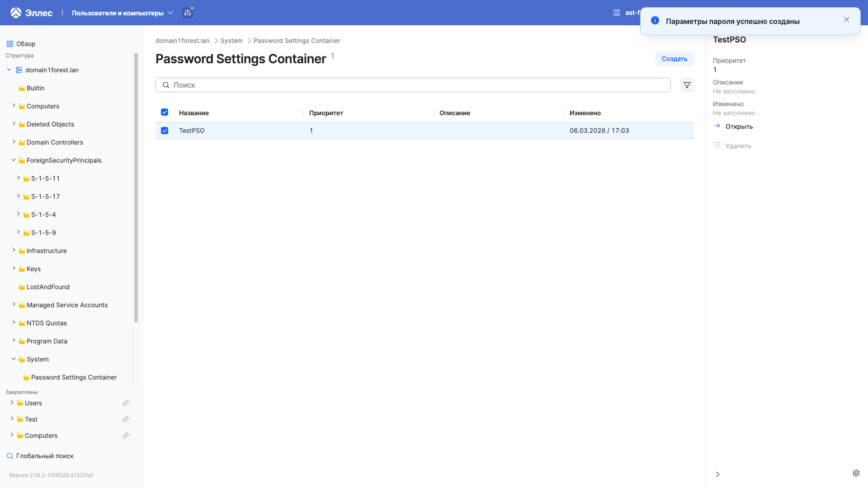This screenshot has width=868, height=488.
Task: Click the filter funnel icon
Action: 687,85
